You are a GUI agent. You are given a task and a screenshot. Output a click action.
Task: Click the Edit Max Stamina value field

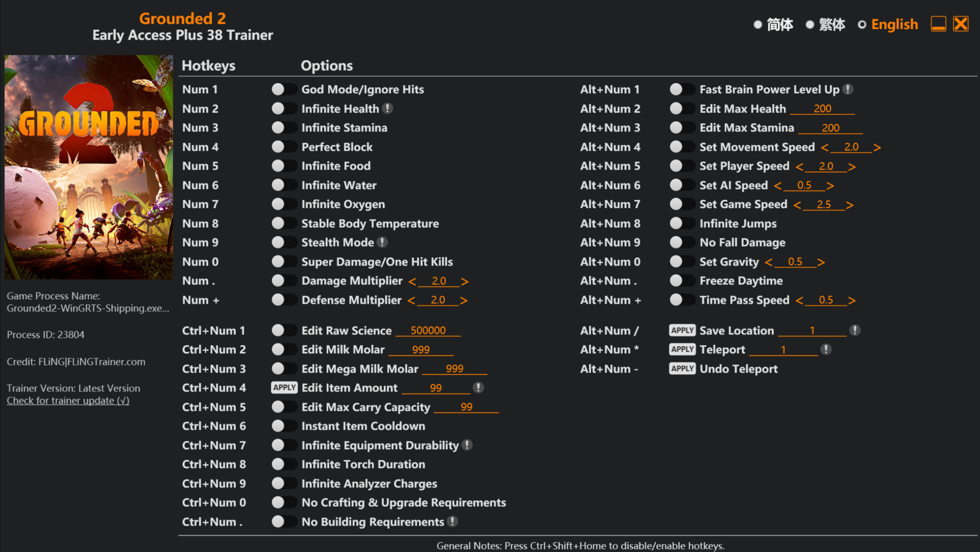click(830, 128)
